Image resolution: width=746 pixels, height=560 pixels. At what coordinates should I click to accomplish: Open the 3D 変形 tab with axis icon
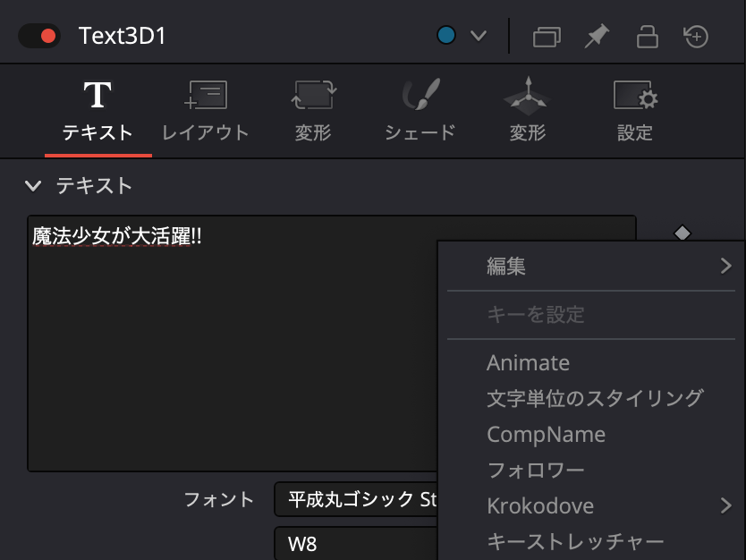click(x=528, y=111)
